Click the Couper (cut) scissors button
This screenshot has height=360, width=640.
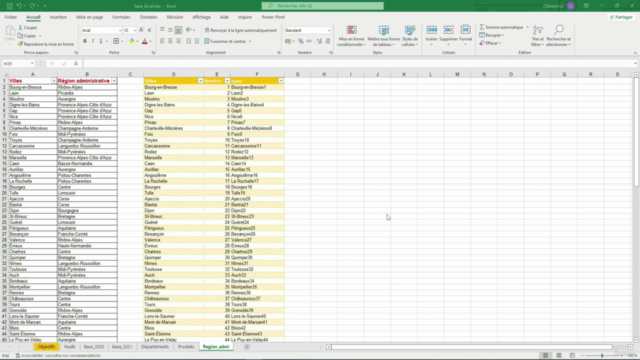(28, 28)
